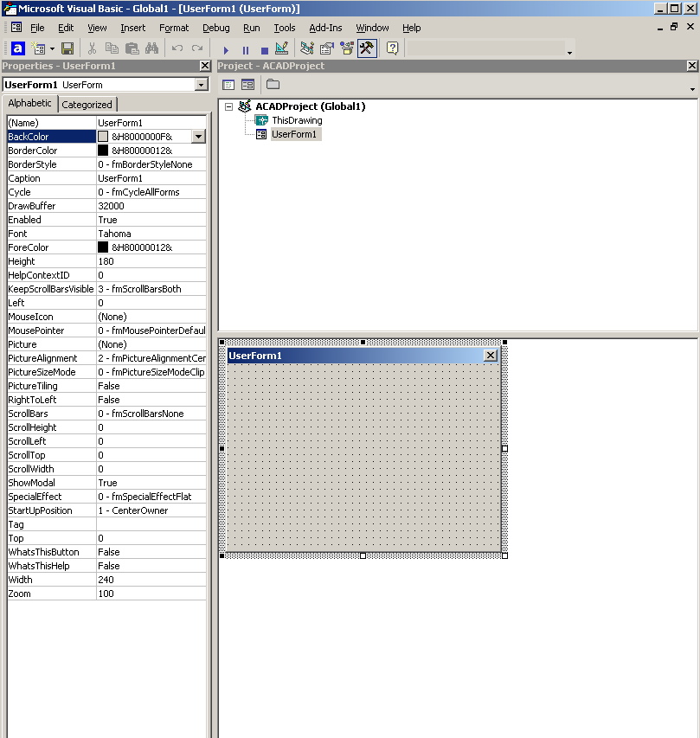Open the Help menu

click(411, 28)
